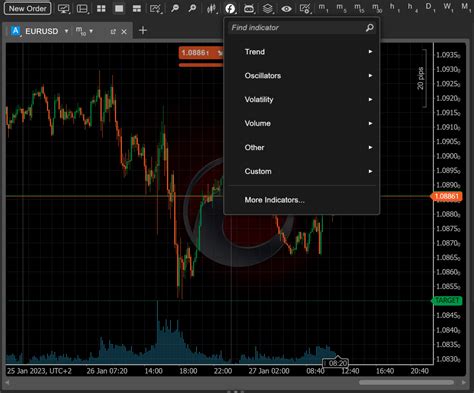Viewport: 474px width, 393px height.
Task: Click the arrow beside Custom
Action: (x=370, y=171)
